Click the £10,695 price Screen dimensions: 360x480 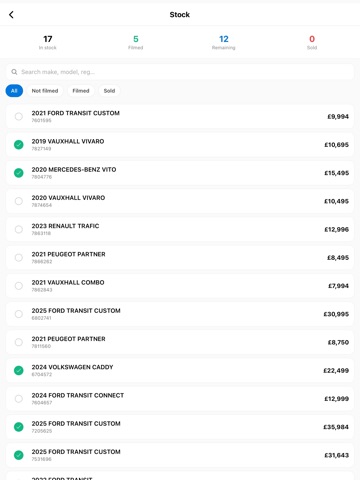tap(337, 145)
